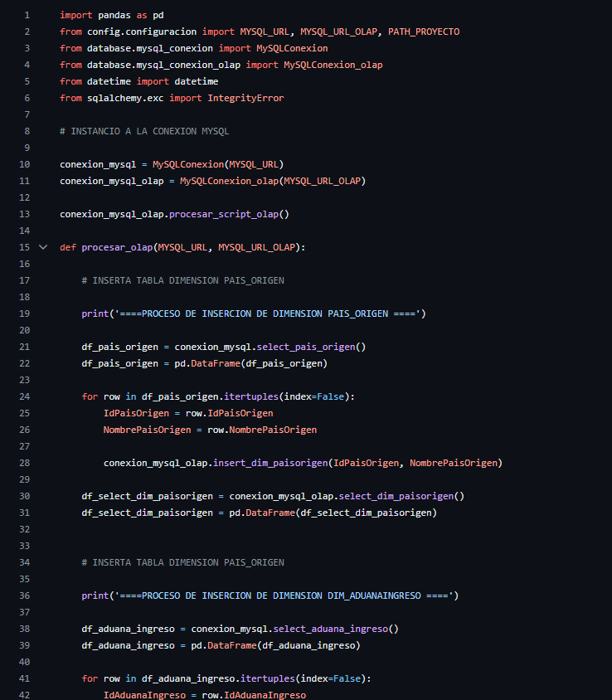Collapse the procesar_olap function fold chevron
Viewport: 612px width, 700px height.
tap(43, 247)
